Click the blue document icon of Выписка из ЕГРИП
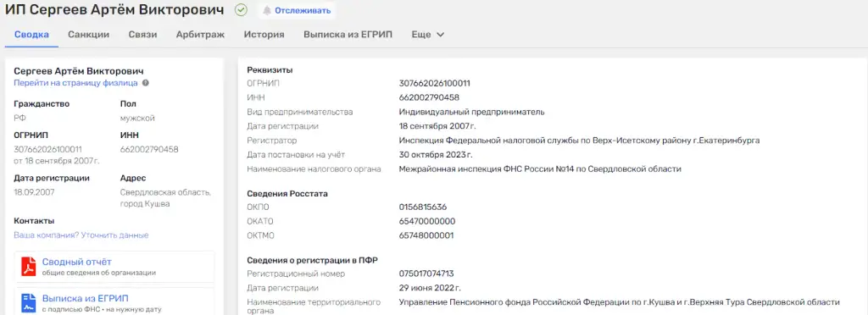The image size is (868, 315). click(28, 303)
